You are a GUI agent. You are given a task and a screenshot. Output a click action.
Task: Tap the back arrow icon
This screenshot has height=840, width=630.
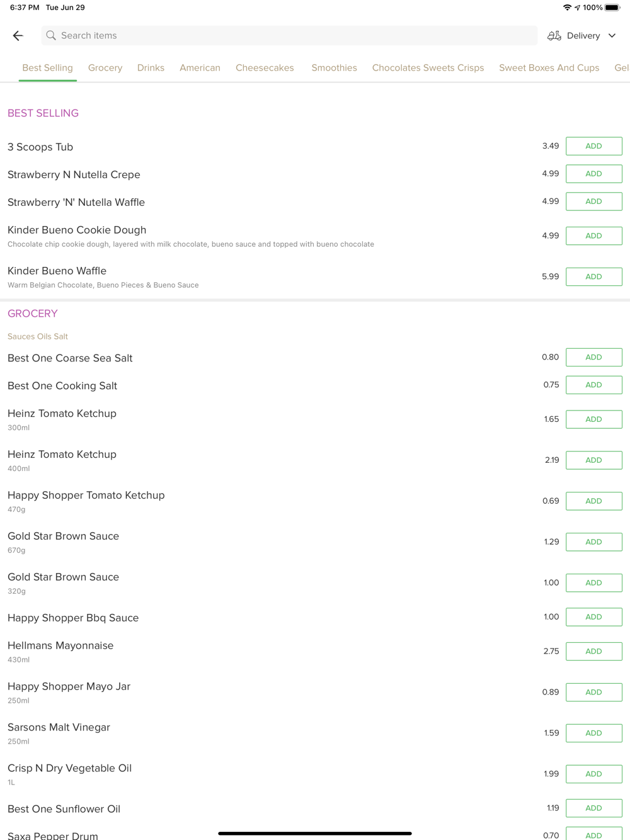point(18,36)
